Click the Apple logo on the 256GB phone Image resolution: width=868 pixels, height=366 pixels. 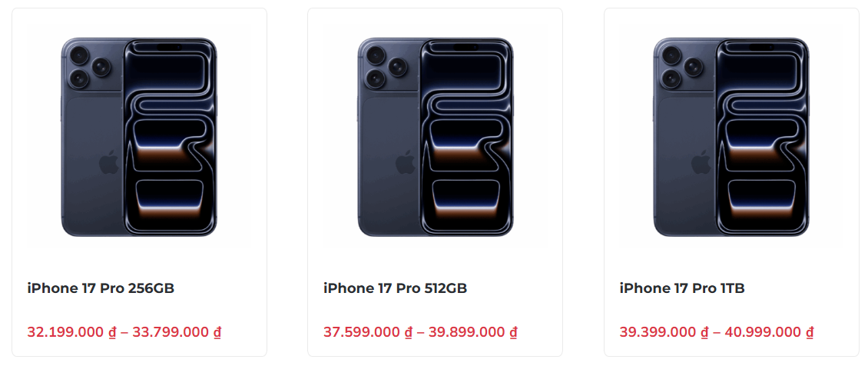[x=108, y=162]
